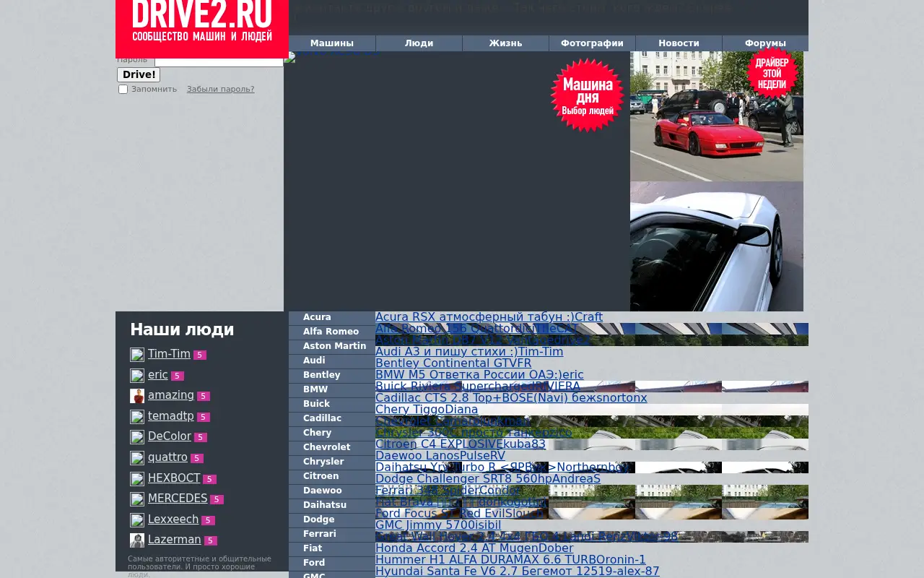
Task: Open the red Ferrari photo thumbnail
Action: click(x=717, y=116)
